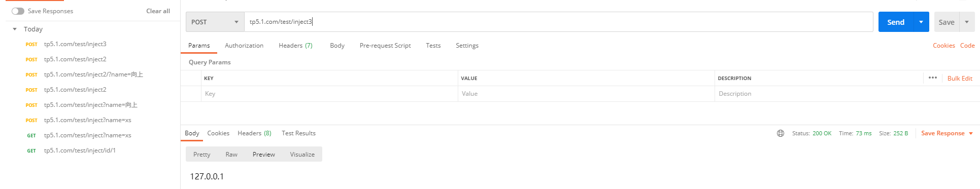Viewport: 980px width, 189px height.
Task: Switch to Bulk Edit mode
Action: click(960, 79)
